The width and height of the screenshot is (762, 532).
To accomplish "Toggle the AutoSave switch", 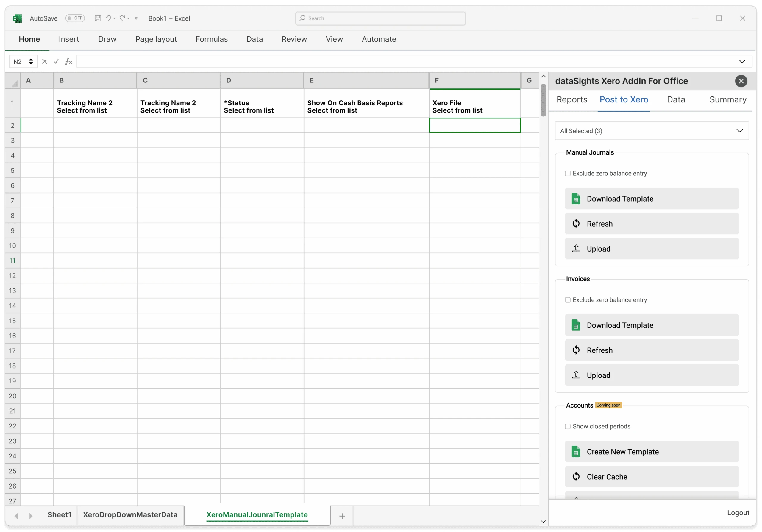I will pos(75,18).
